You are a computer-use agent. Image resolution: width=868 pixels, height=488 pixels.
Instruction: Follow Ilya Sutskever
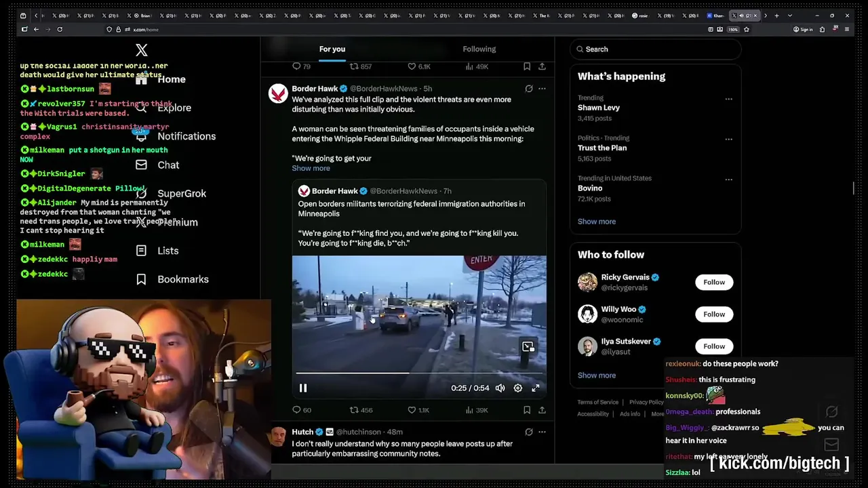point(714,346)
